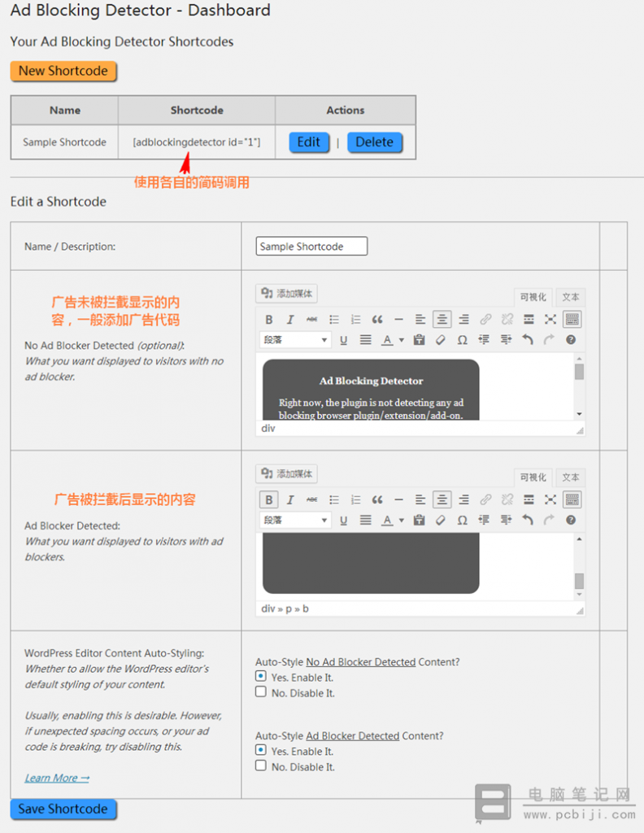Edit the Sample Shortcode entry

(309, 142)
